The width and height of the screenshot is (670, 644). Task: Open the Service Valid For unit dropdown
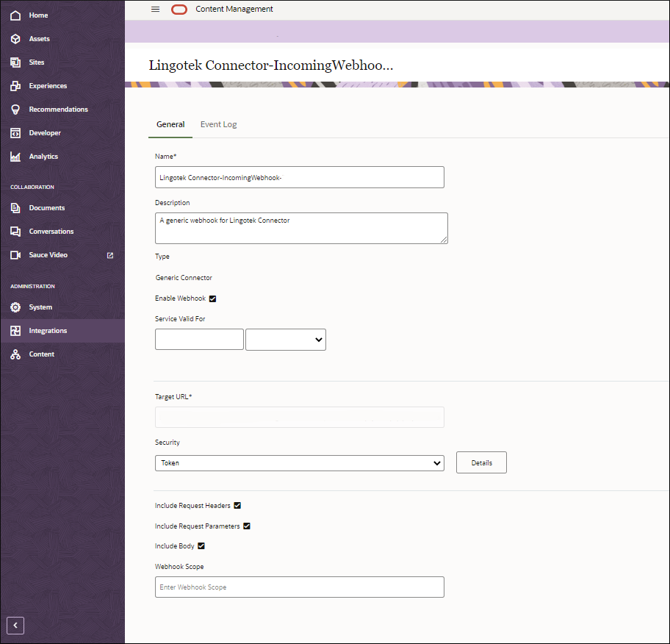pos(286,340)
